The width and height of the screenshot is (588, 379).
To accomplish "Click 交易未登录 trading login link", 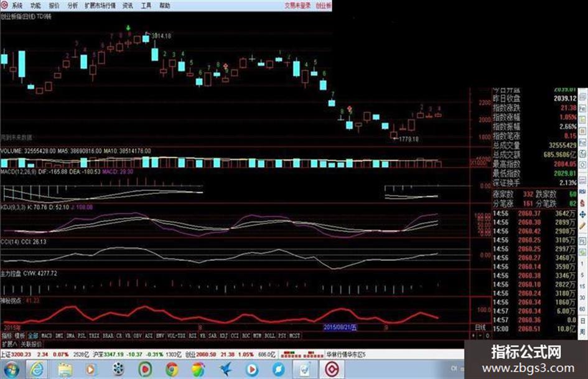I will (x=297, y=6).
